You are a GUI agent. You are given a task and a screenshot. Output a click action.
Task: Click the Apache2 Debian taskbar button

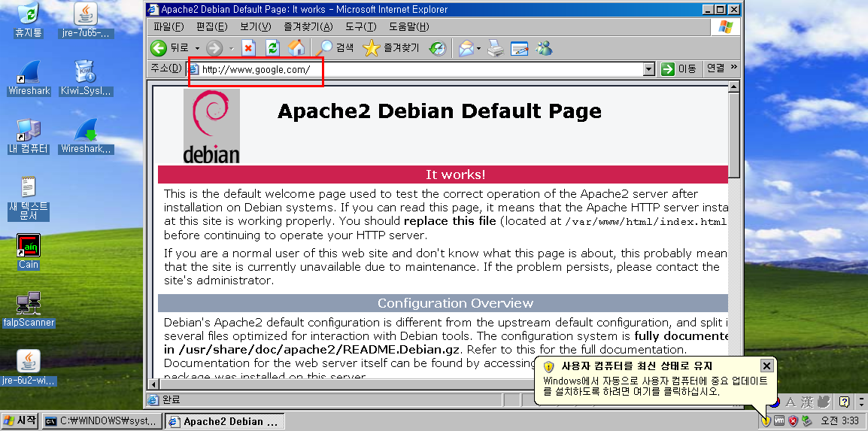224,421
